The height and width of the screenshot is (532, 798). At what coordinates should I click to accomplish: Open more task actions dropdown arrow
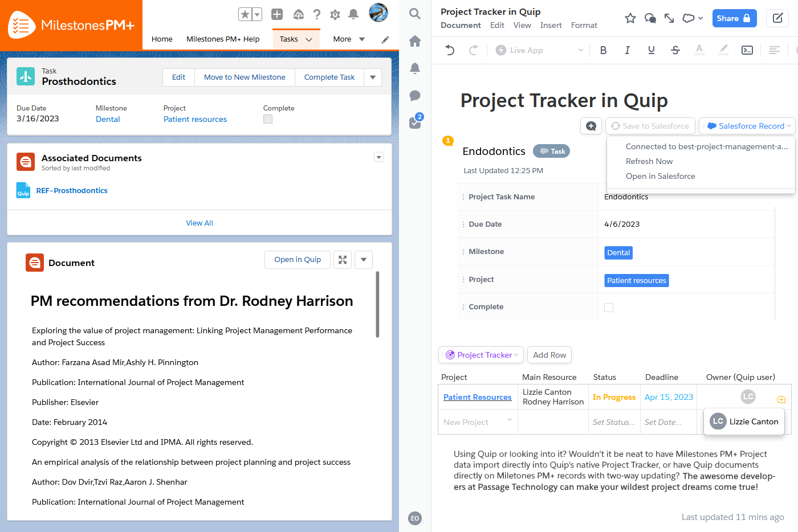click(x=373, y=77)
